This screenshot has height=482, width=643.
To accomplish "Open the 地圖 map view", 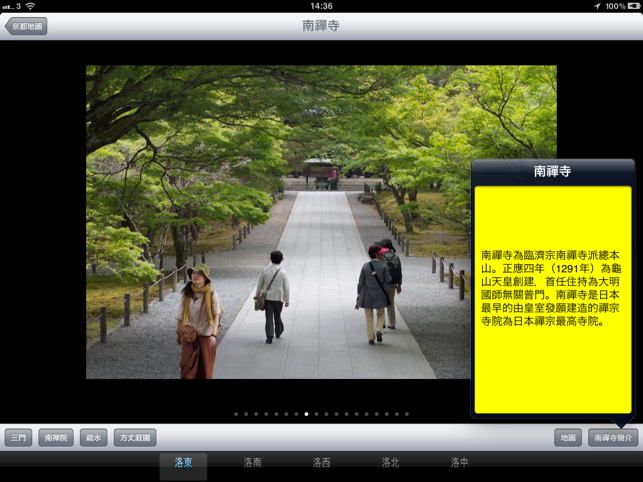I will tap(568, 437).
